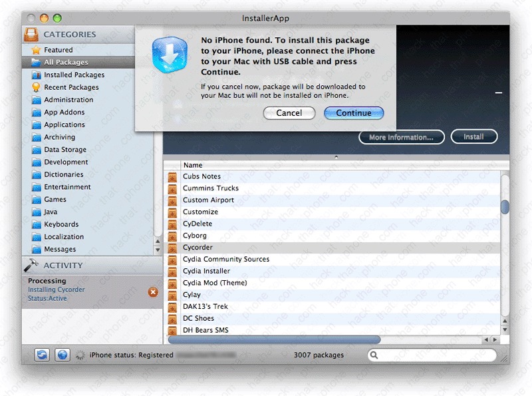The height and width of the screenshot is (396, 532).
Task: Click the Featured star icon
Action: pos(36,50)
